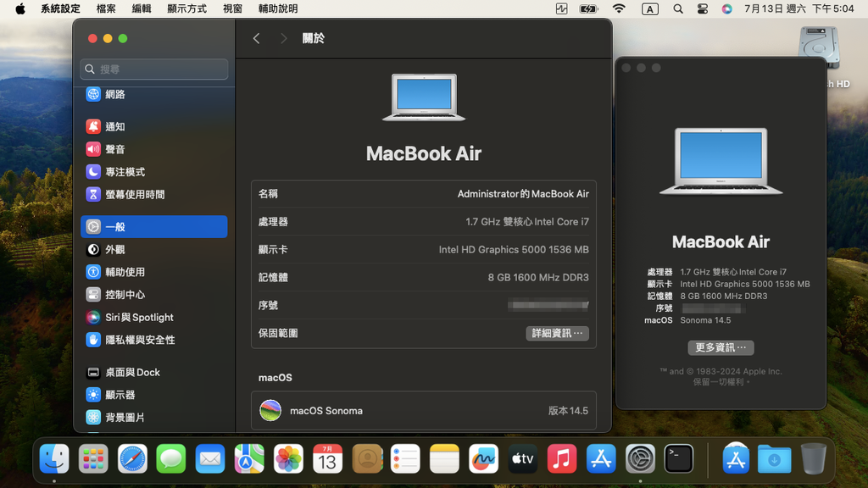Viewport: 868px width, 488px height.
Task: Open Music from the Dock
Action: [x=562, y=458]
